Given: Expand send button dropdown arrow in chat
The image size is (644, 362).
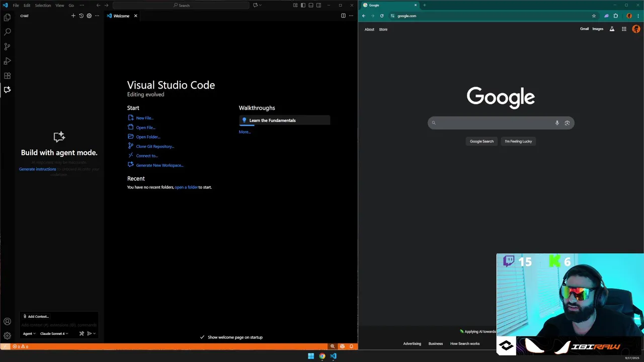Looking at the screenshot, I should [x=94, y=333].
